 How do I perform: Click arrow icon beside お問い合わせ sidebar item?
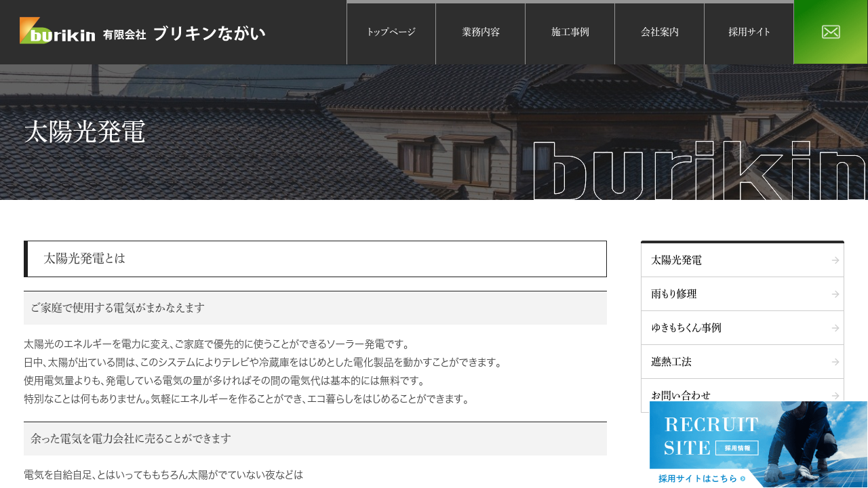[835, 395]
